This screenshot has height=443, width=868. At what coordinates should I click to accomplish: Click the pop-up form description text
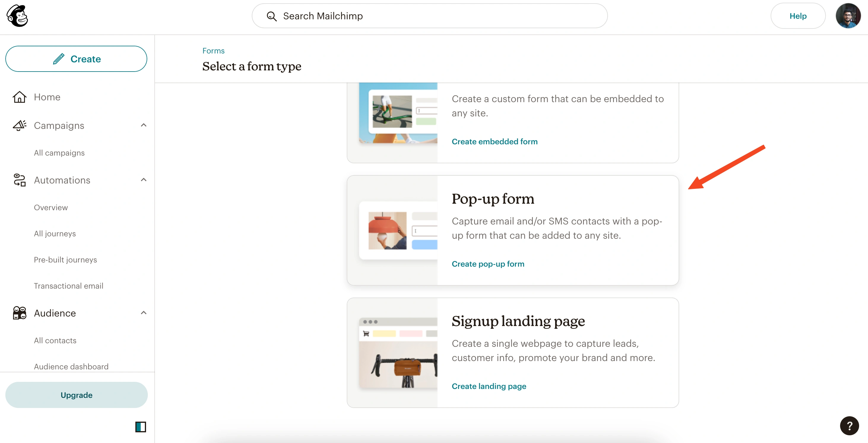click(557, 228)
